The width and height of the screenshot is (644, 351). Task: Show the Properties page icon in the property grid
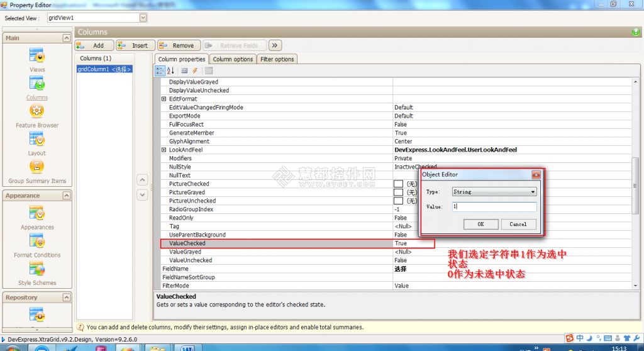[184, 70]
